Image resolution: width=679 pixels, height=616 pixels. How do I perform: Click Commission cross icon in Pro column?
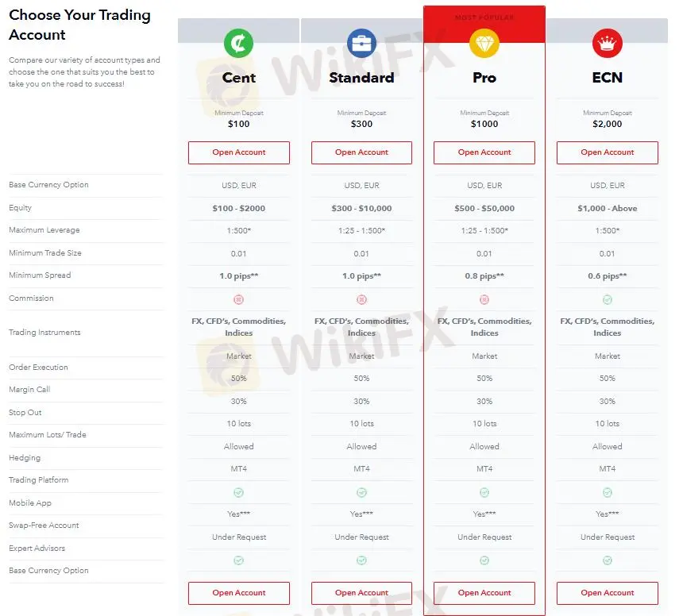click(484, 299)
